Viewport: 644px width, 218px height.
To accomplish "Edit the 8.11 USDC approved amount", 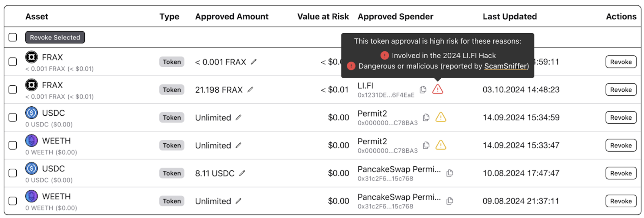I will click(242, 173).
